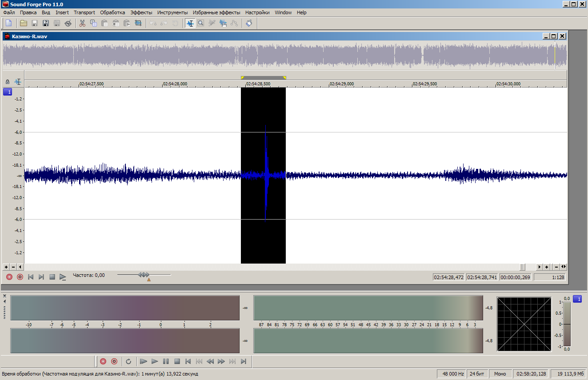588x380 pixels.
Task: Open the Обработка menu
Action: 112,12
